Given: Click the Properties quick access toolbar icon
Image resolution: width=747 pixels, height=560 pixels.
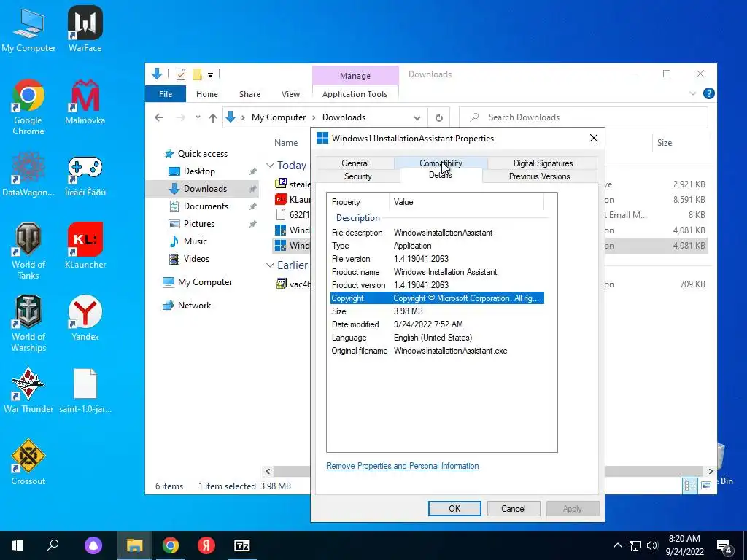Looking at the screenshot, I should tap(181, 74).
